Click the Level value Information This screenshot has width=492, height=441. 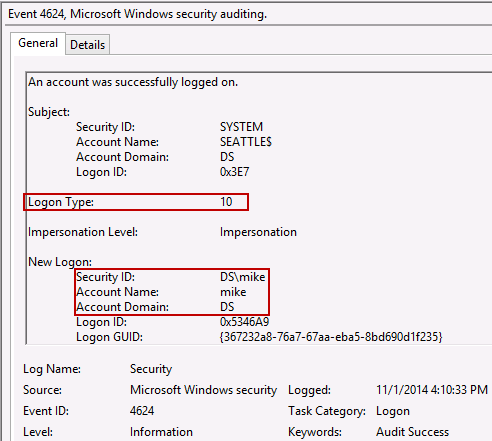click(x=161, y=432)
